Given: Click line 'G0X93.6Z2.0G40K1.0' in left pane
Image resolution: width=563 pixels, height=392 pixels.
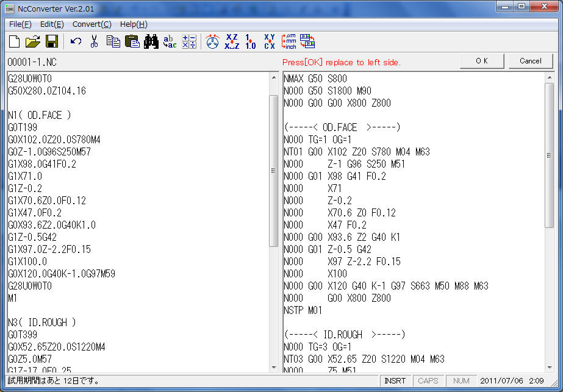Looking at the screenshot, I should [x=52, y=225].
